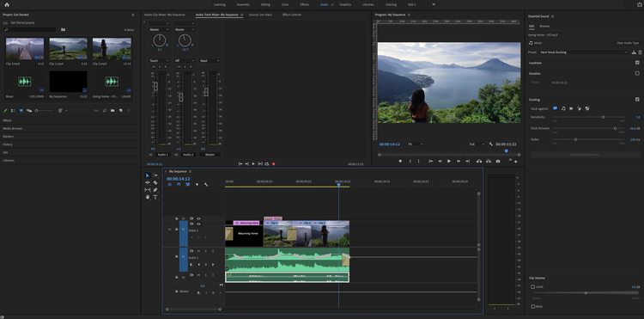Toggle V2 track output eye icon
Screen dimensions: 644x319
[x=198, y=218]
